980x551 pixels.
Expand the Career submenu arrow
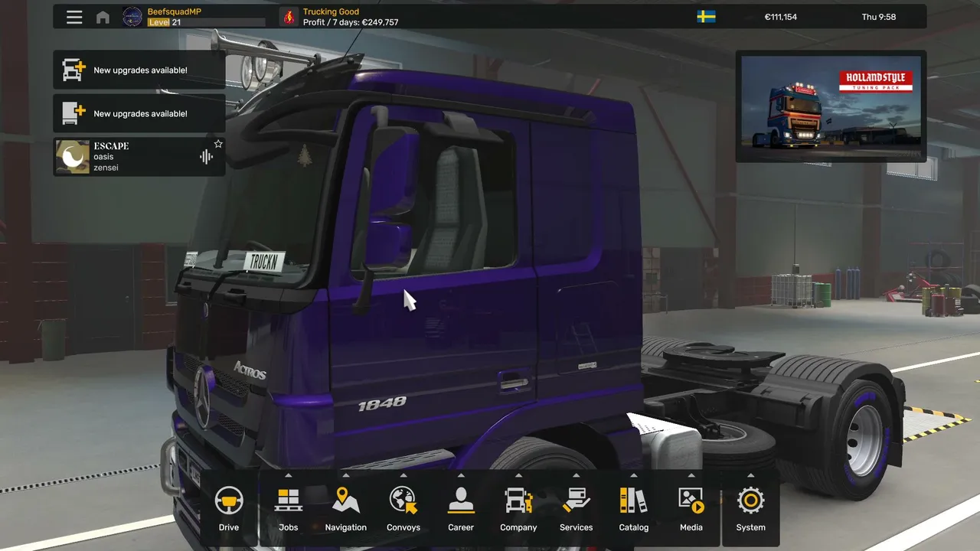click(461, 474)
